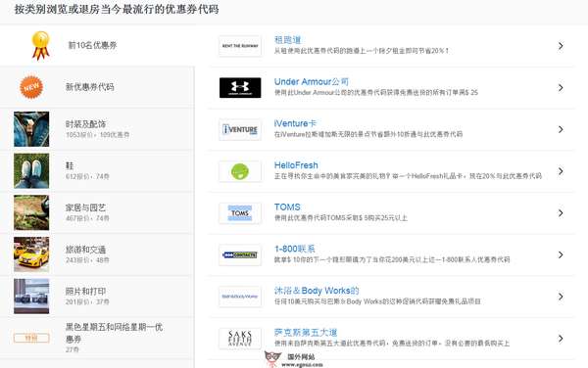Select the 照片和打印 category label

[x=85, y=292]
